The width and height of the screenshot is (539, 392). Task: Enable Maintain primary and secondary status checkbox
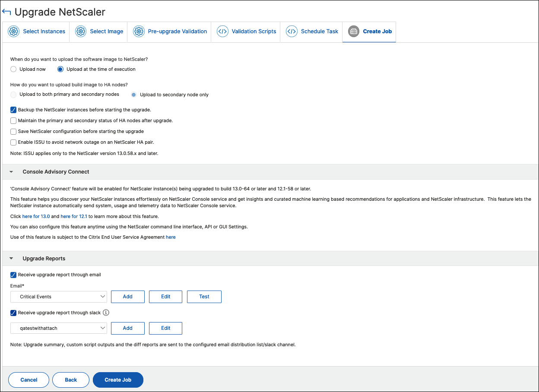point(13,121)
